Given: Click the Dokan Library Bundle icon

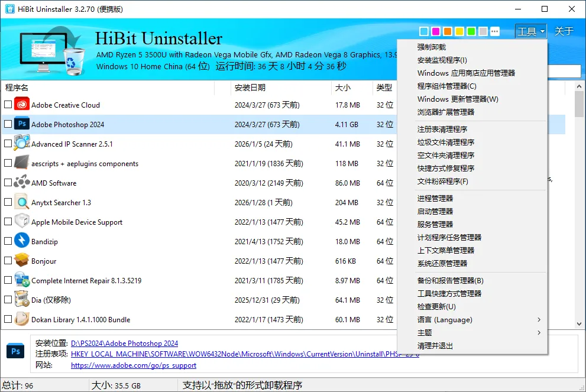Looking at the screenshot, I should (22, 319).
